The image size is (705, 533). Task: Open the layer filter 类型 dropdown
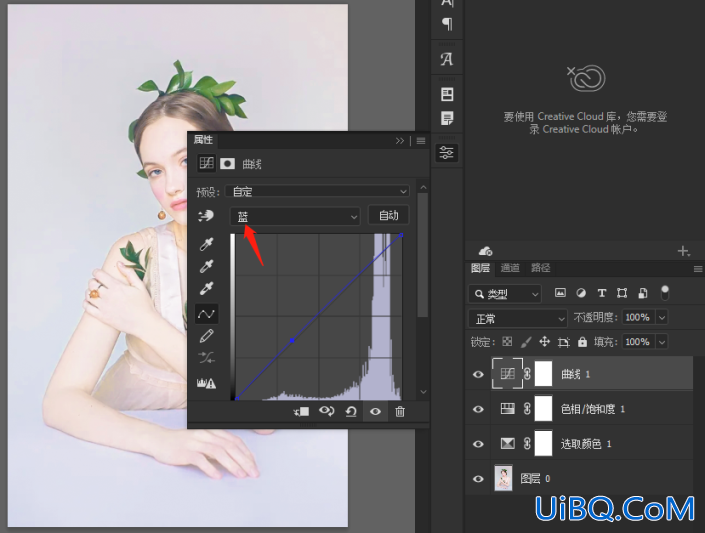click(x=504, y=294)
